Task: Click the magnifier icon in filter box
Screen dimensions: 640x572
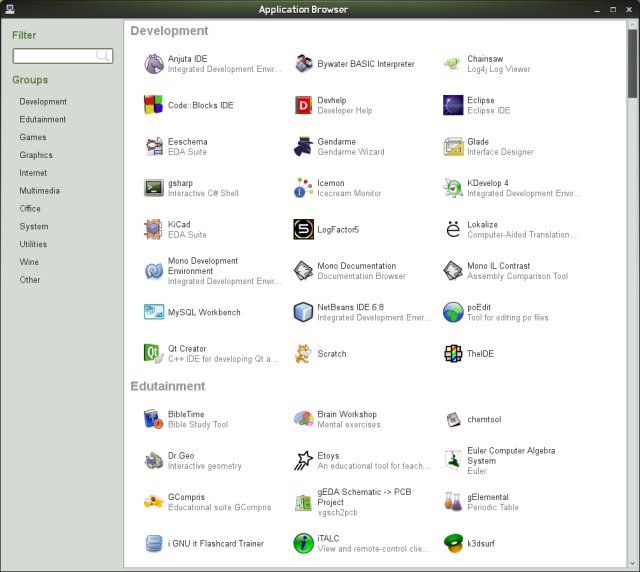Action: (x=102, y=56)
